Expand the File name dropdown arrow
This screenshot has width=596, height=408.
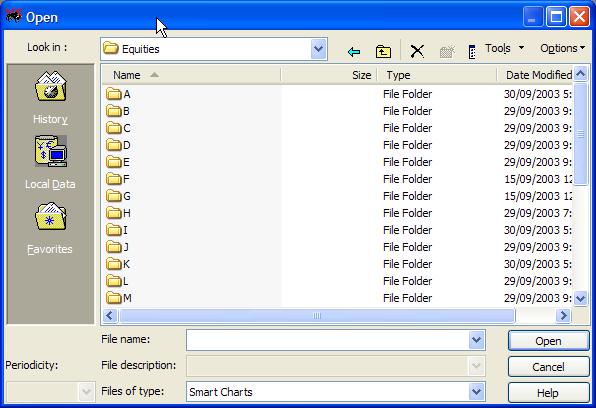476,340
